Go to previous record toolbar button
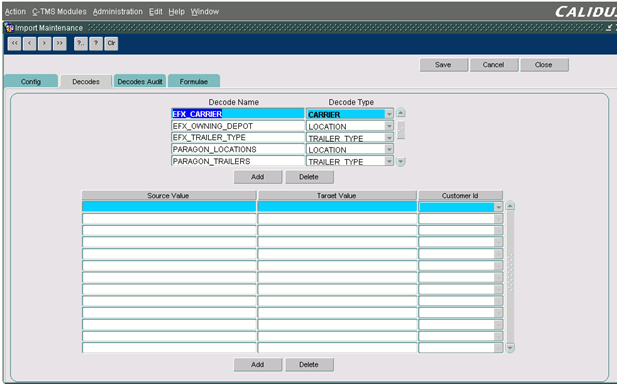 tap(30, 43)
